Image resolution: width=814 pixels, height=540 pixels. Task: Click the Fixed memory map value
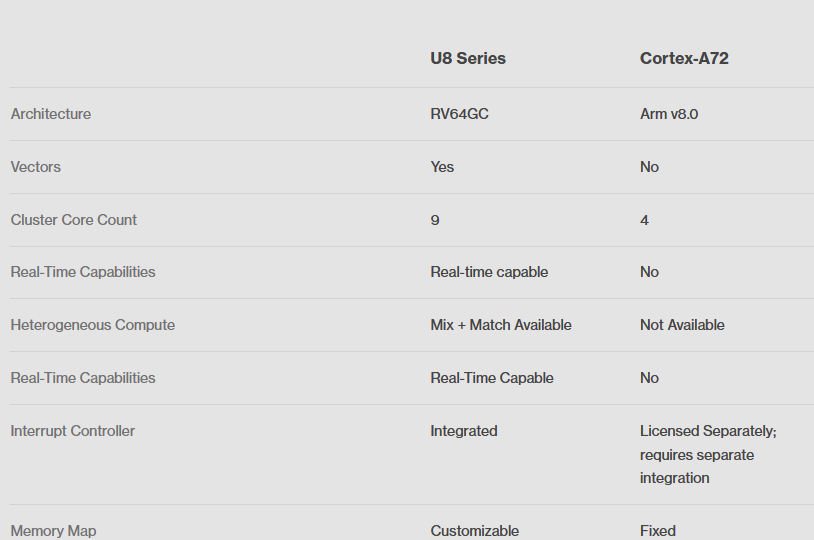pyautogui.click(x=658, y=531)
